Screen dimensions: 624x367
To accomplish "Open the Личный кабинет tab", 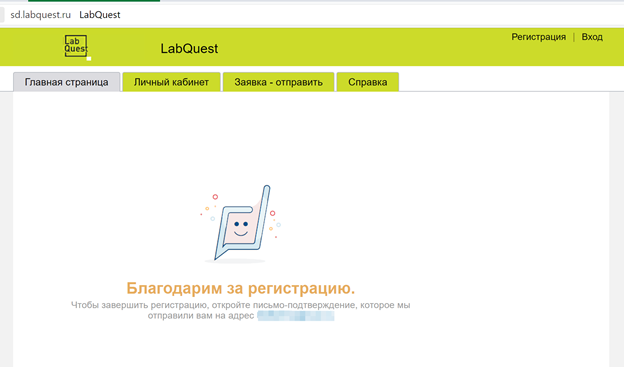I will click(171, 82).
